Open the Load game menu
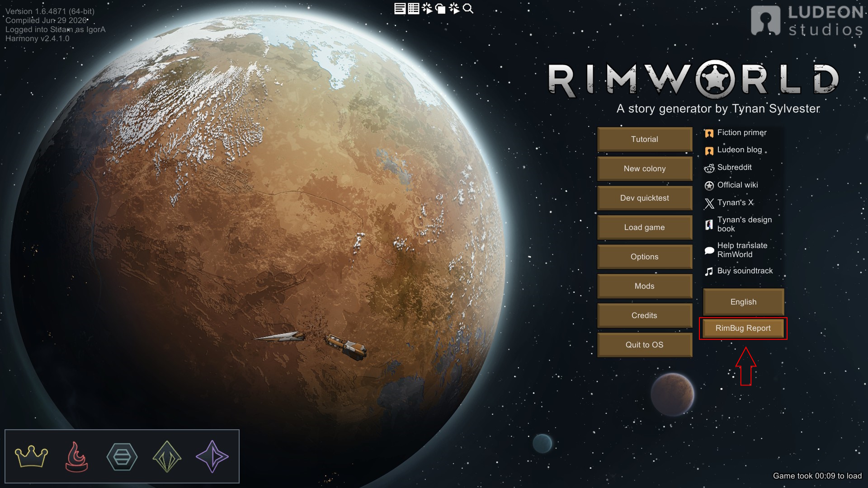Image resolution: width=868 pixels, height=488 pixels. pyautogui.click(x=645, y=227)
